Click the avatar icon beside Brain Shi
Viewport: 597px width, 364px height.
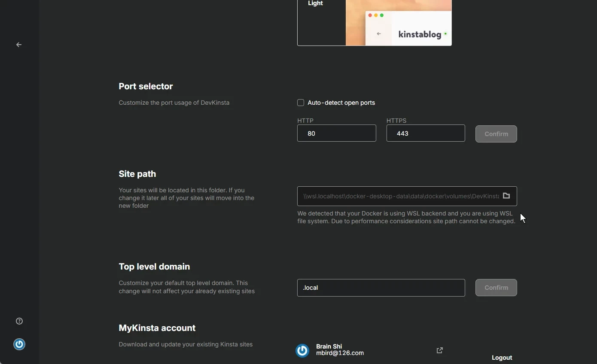pyautogui.click(x=302, y=351)
